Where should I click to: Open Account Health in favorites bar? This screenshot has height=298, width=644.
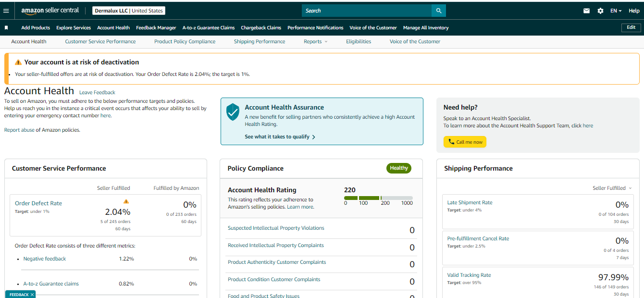point(113,28)
